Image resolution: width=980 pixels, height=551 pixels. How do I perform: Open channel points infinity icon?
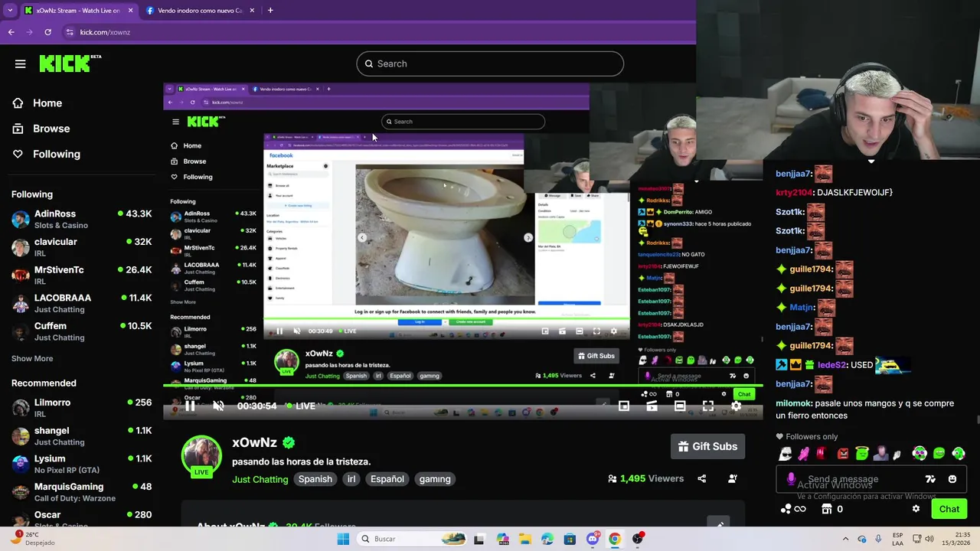click(x=793, y=509)
